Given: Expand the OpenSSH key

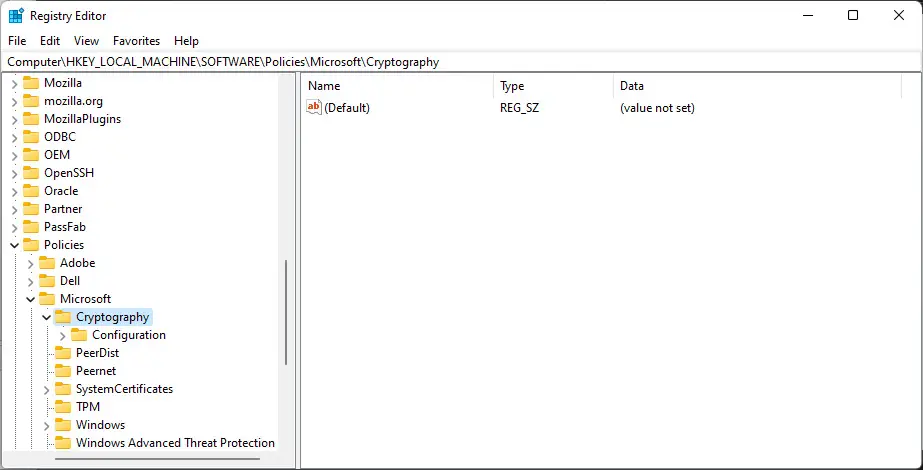Looking at the screenshot, I should pyautogui.click(x=15, y=174).
